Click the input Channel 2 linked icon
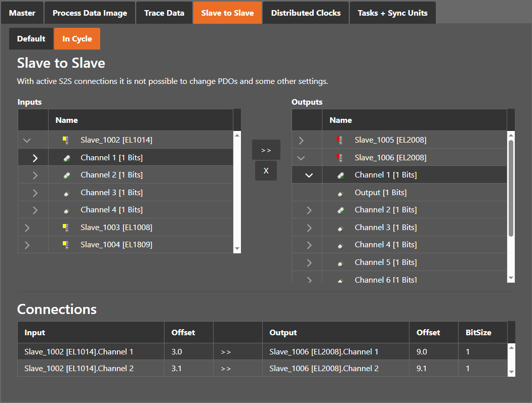Image resolution: width=532 pixels, height=403 pixels. click(x=66, y=175)
